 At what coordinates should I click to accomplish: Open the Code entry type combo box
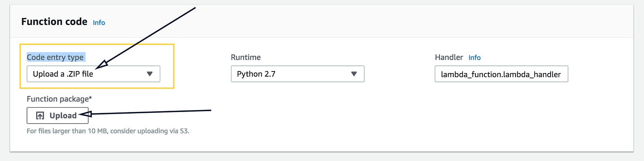[x=93, y=74]
